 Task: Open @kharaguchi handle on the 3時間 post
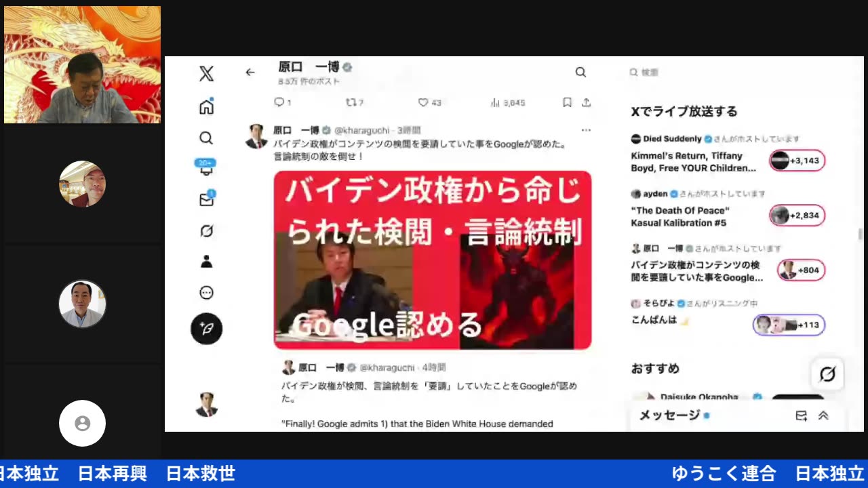[362, 130]
